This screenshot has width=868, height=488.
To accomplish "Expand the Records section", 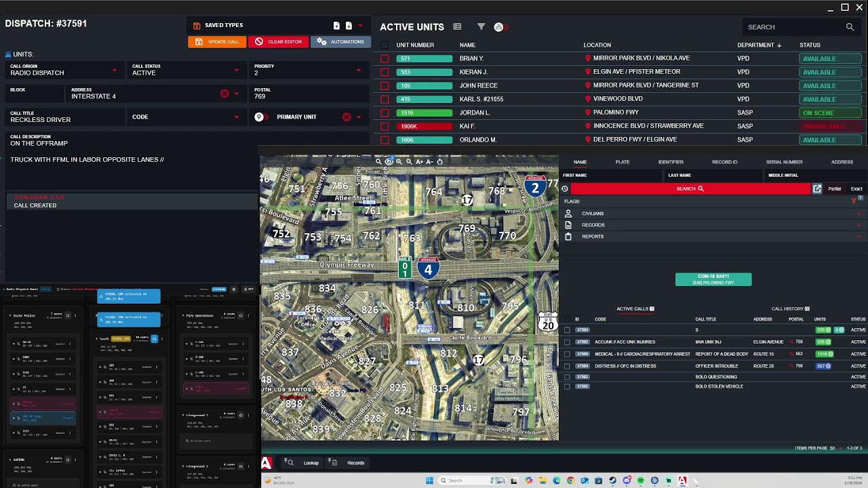I will click(713, 225).
